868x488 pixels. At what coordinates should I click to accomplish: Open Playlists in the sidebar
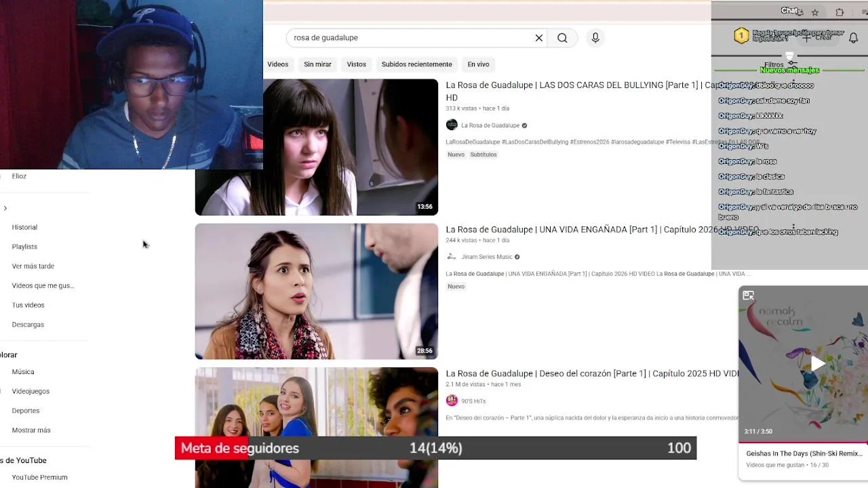click(x=24, y=247)
